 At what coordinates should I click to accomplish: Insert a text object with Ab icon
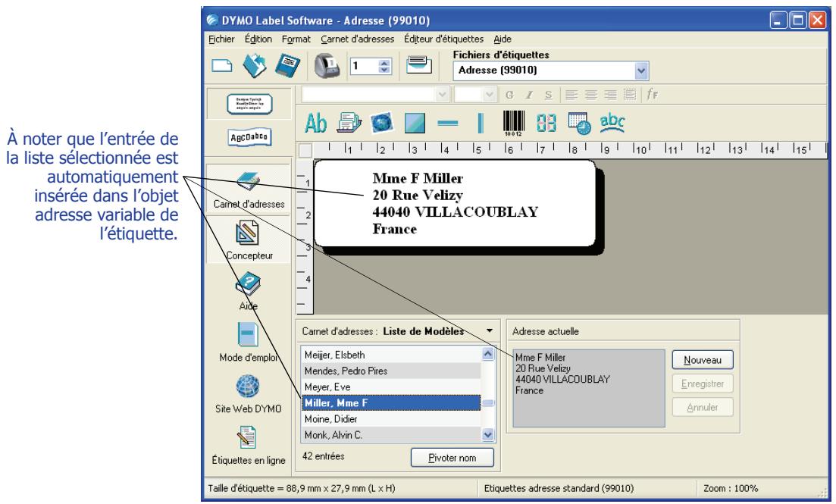pyautogui.click(x=315, y=124)
